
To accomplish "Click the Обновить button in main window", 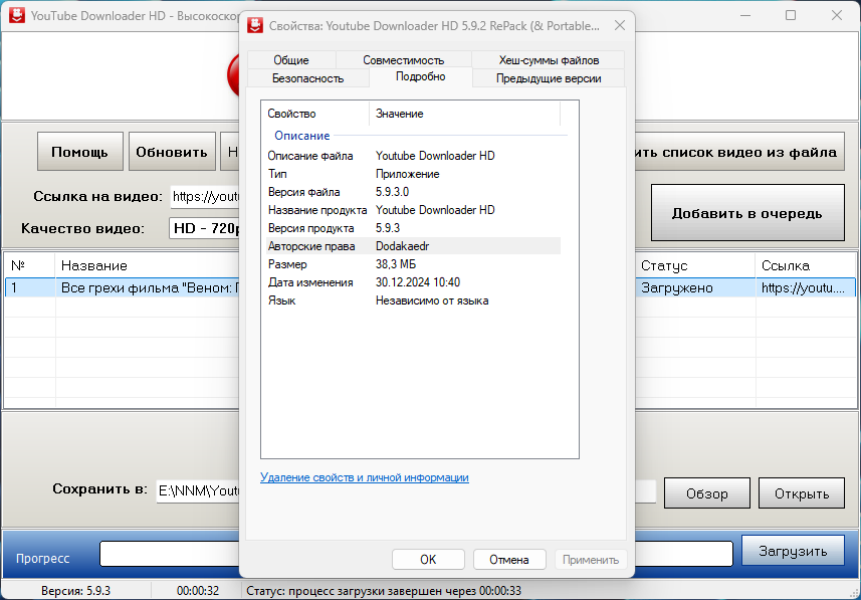I will pyautogui.click(x=171, y=152).
